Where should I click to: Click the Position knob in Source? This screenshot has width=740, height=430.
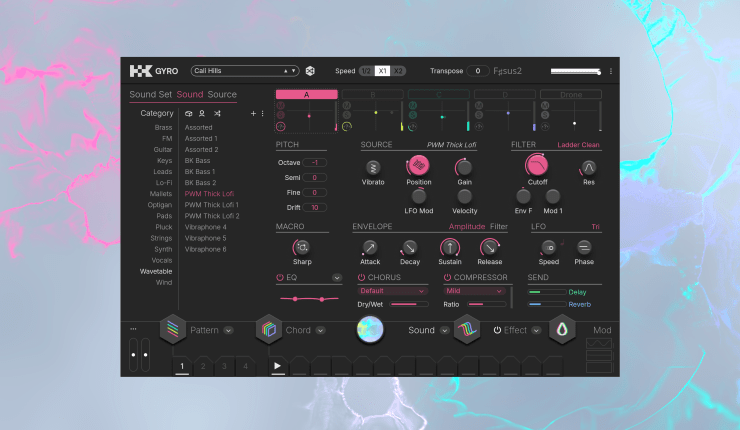point(418,166)
